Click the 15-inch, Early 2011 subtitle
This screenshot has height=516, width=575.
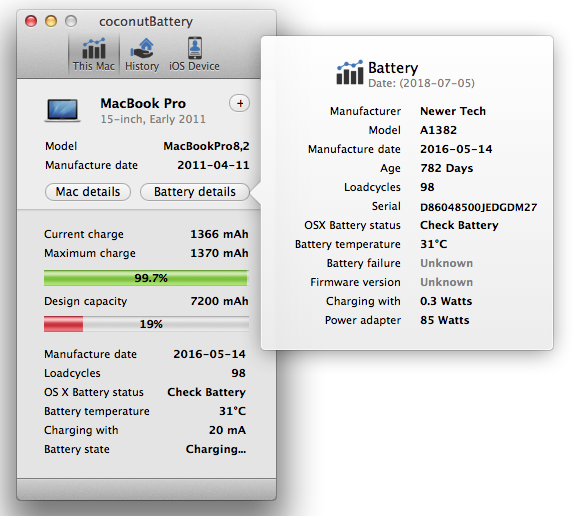[153, 120]
